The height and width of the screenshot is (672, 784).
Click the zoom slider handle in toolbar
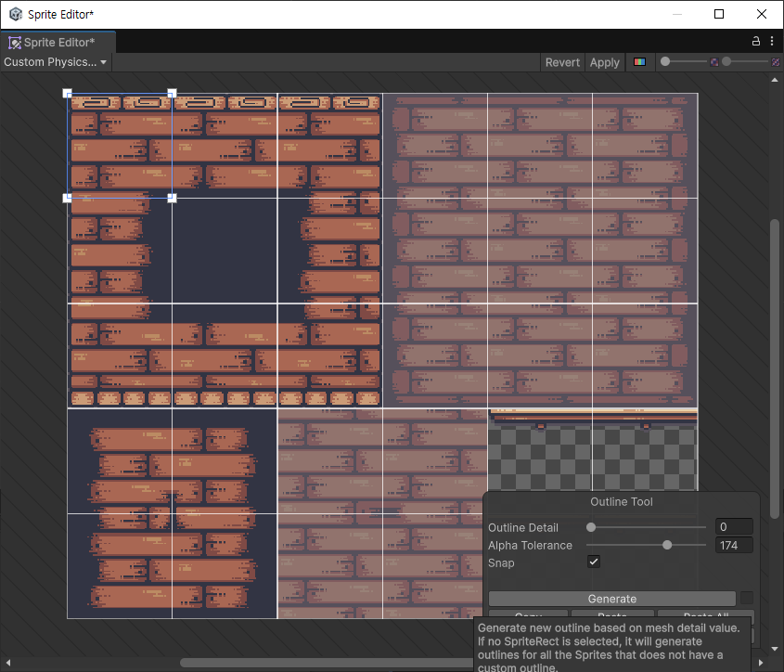665,61
